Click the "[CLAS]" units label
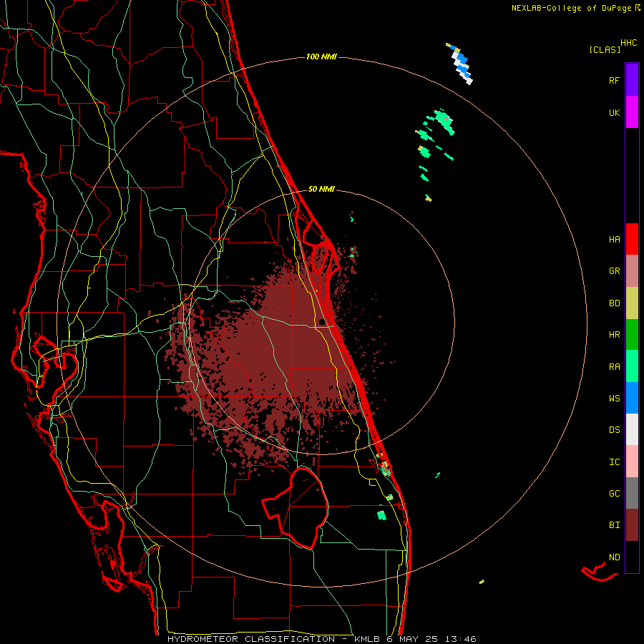Screen dimensions: 644x644 (605, 49)
